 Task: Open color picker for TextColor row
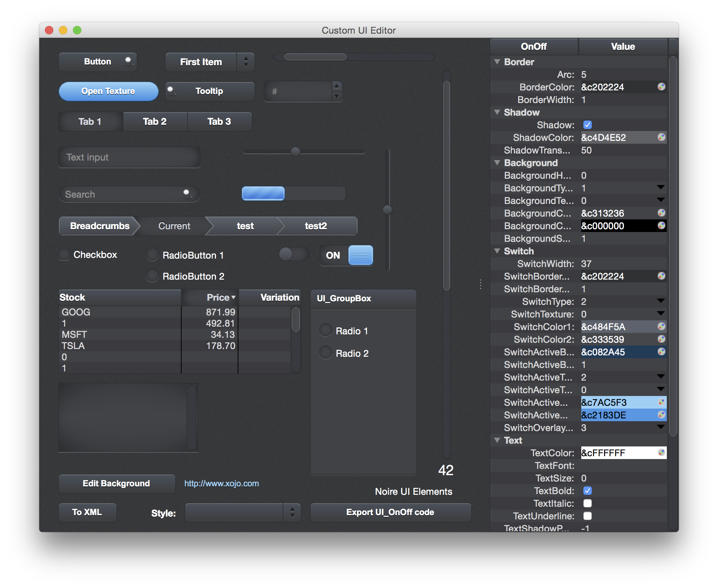click(x=661, y=453)
